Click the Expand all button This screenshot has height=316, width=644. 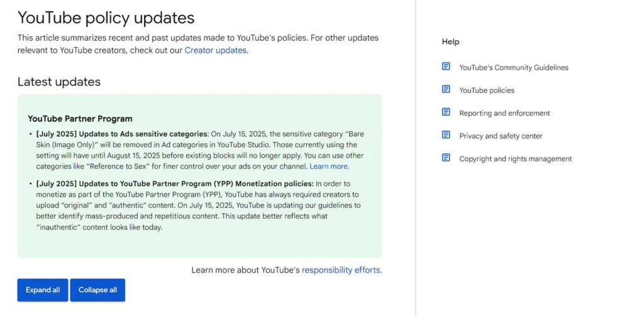coord(43,290)
